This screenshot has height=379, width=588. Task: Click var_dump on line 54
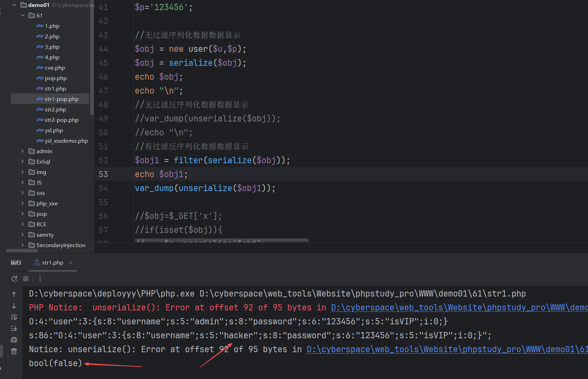click(x=154, y=188)
